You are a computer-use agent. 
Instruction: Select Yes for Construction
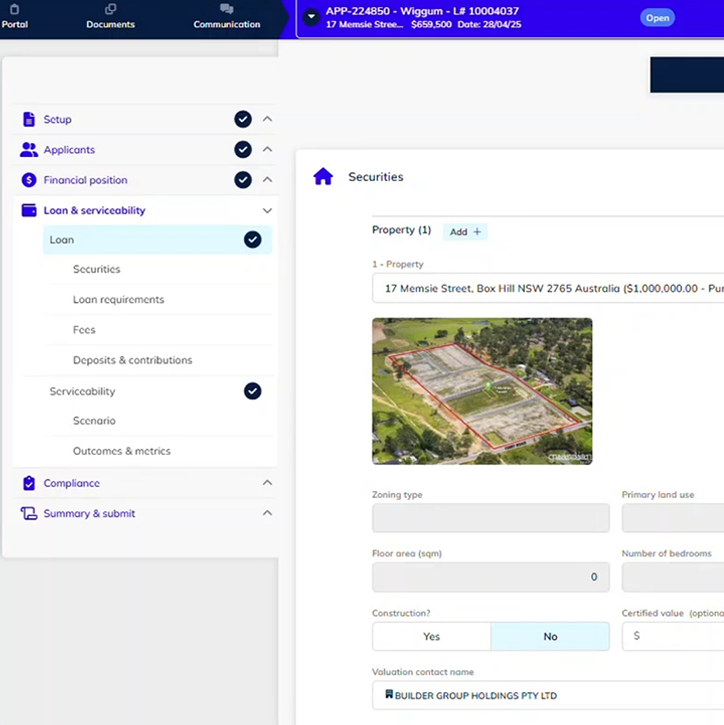(431, 637)
